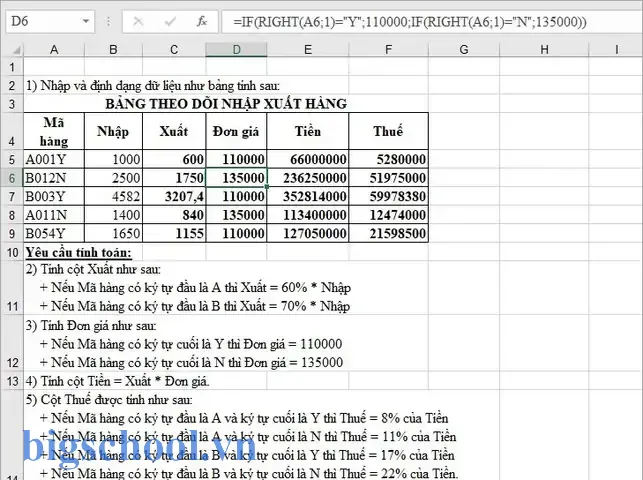Screen dimensions: 643x480
Task: Open the Insert Function fx icon
Action: [202, 21]
